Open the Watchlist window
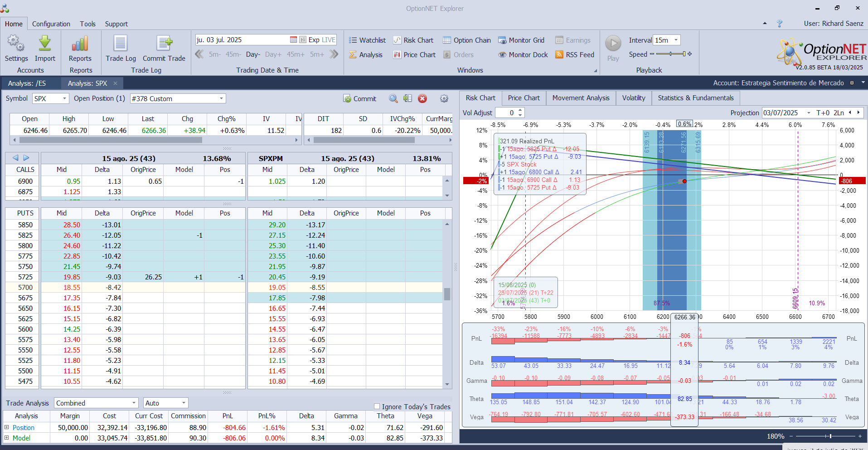Screen dimensions: 868x450 (x=367, y=40)
